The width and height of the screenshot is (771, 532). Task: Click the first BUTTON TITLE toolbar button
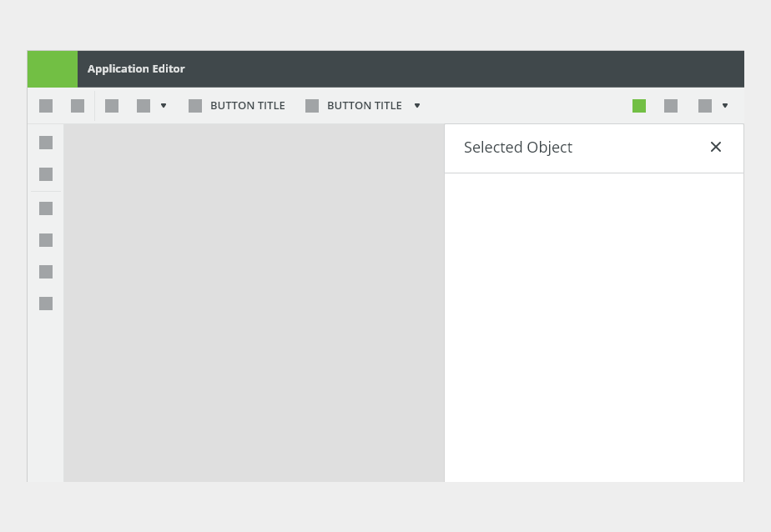[x=237, y=106]
